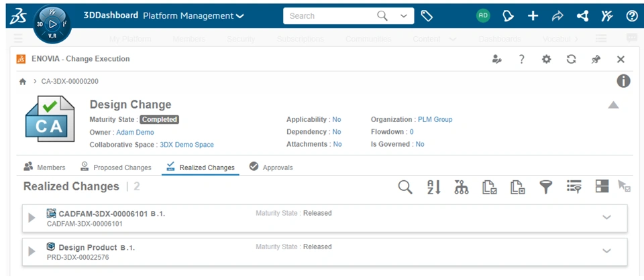Expand the CADFAM-3DX-00006101 row
The width and height of the screenshot is (644, 280).
coord(32,218)
